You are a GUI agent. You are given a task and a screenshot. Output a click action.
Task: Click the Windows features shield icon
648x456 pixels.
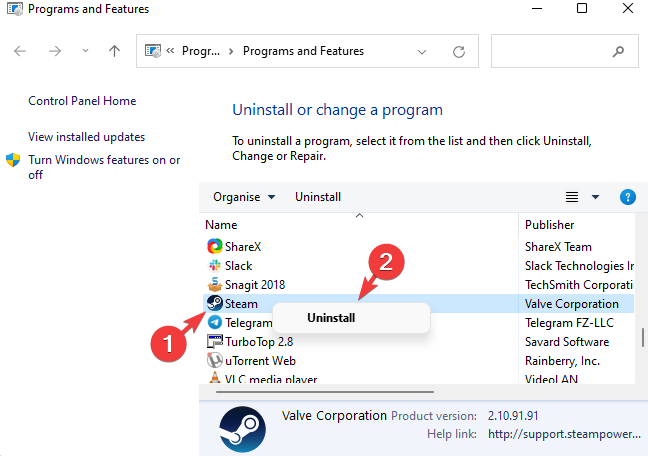coord(13,160)
